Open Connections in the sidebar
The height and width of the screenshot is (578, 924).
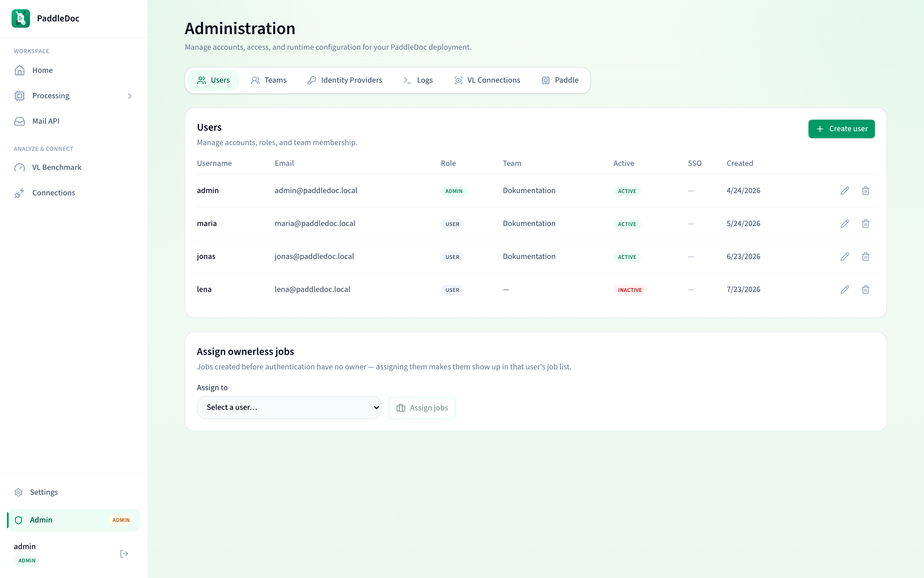click(74, 193)
